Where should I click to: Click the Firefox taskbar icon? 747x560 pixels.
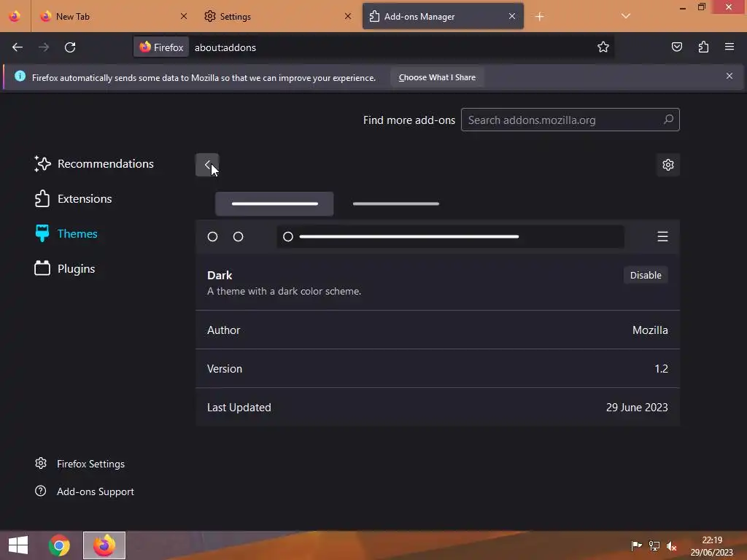104,545
